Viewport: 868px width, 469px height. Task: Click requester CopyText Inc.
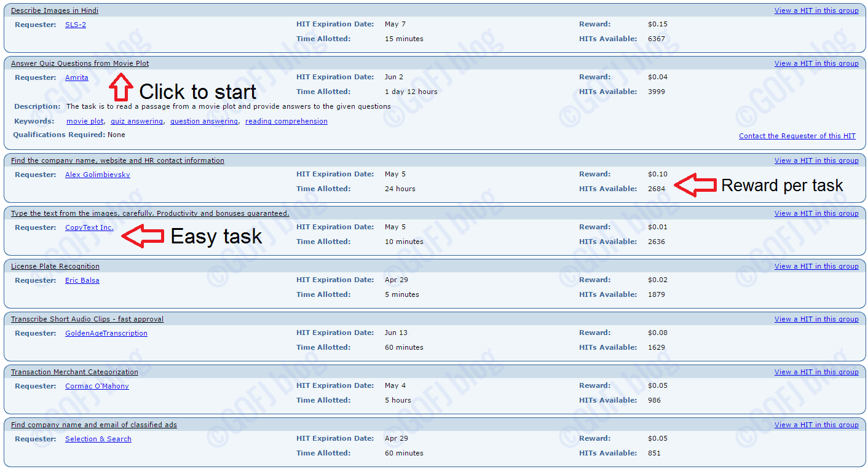coord(89,227)
